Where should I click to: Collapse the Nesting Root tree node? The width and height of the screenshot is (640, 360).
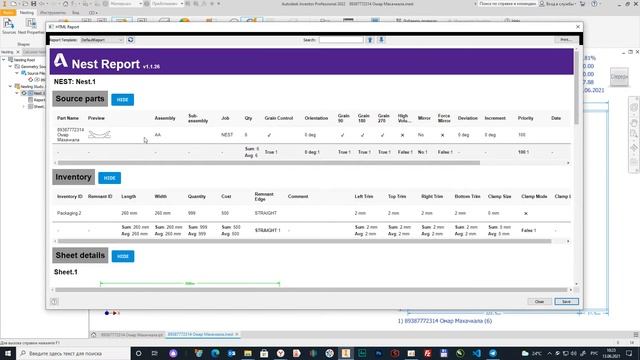coord(4,60)
